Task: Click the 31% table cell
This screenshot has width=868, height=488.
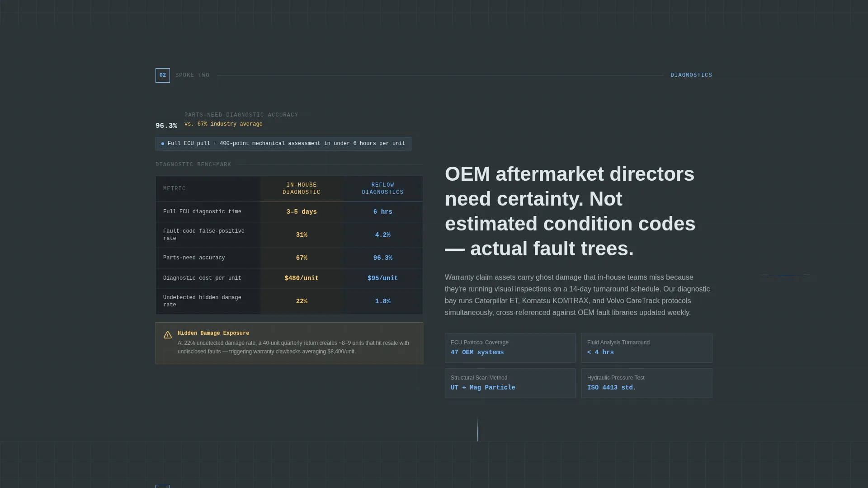Action: (302, 235)
